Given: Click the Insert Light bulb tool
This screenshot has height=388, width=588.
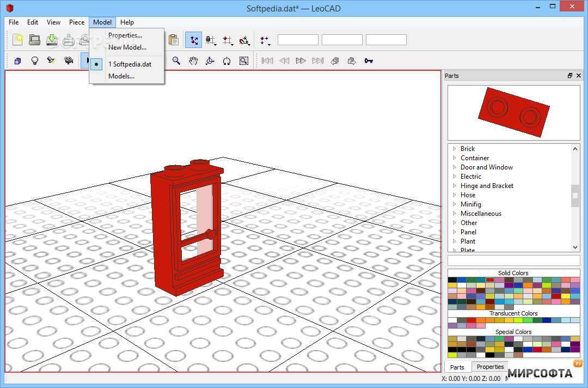Looking at the screenshot, I should (35, 60).
